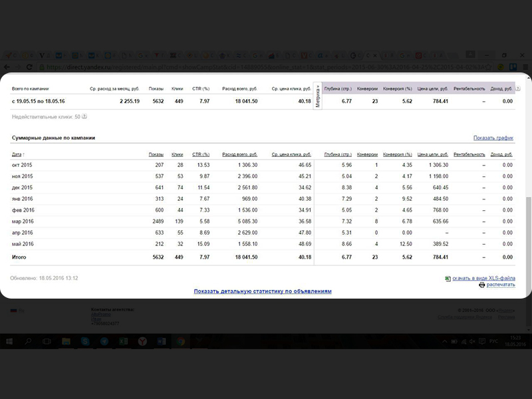The image size is (532, 399).
Task: Sort by Конверсии column header
Action: (368, 154)
